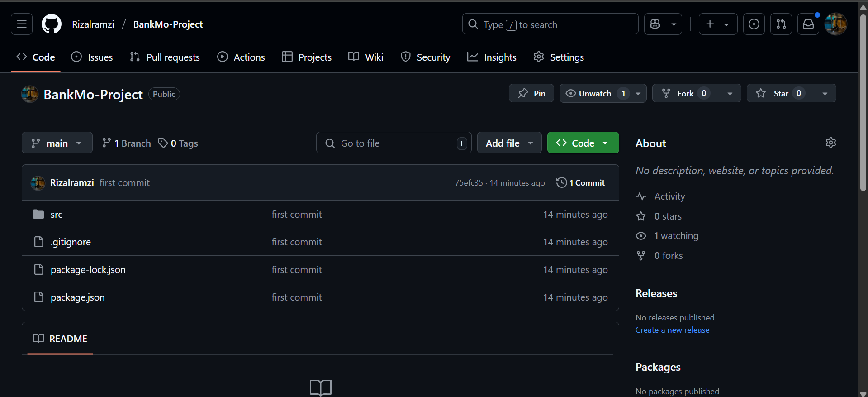Viewport: 868px width, 397px height.
Task: Open the Wiki tab
Action: point(366,57)
